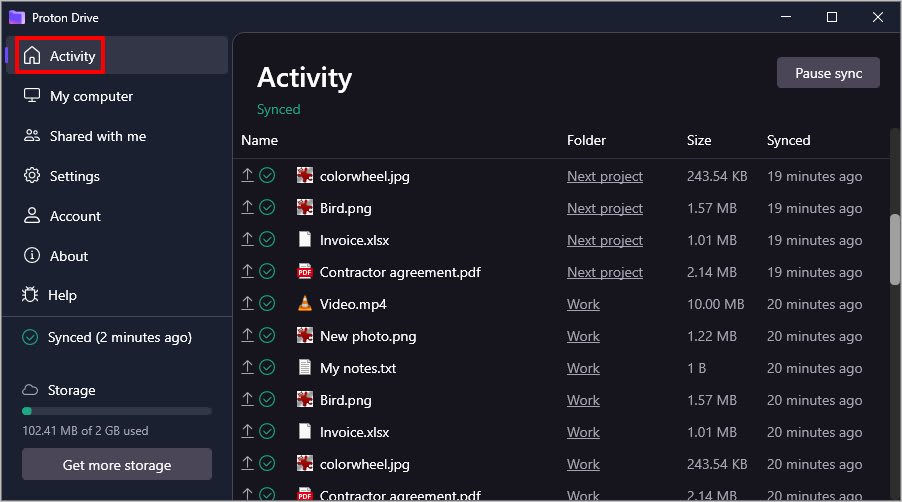Open Work folder link for New photo.png
Screen dimensions: 902x502
(583, 336)
